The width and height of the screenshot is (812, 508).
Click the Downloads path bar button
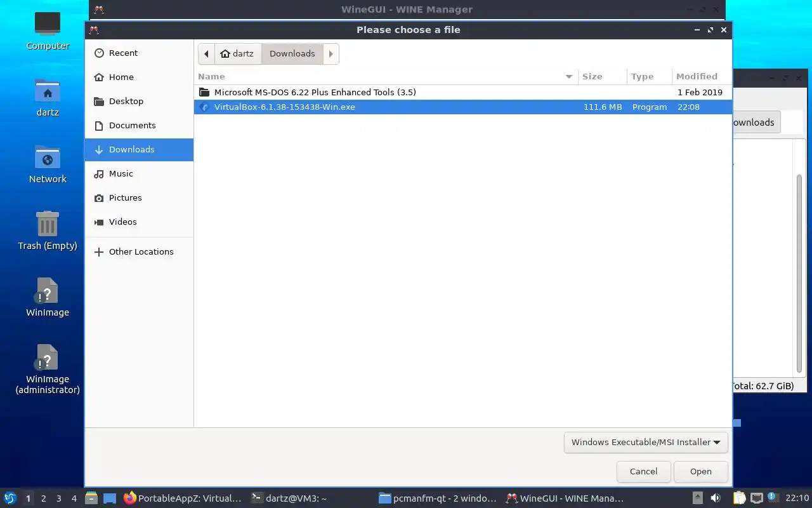[x=292, y=54]
